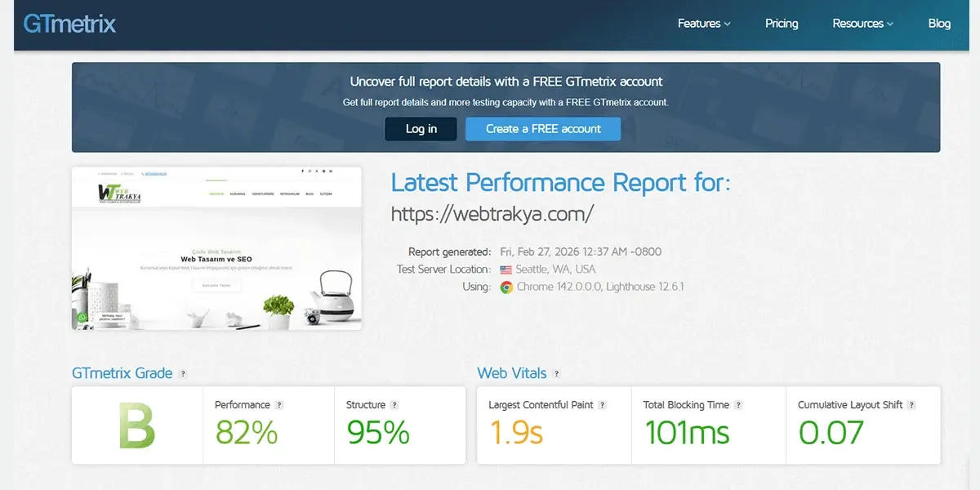Open the webtrakya.com URL link
980x490 pixels.
(x=492, y=214)
